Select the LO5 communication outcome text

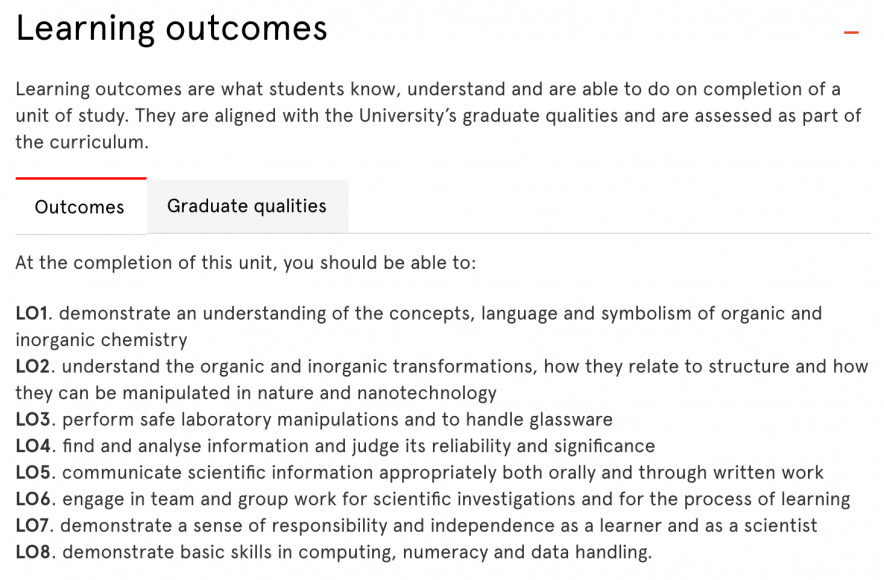coord(420,472)
